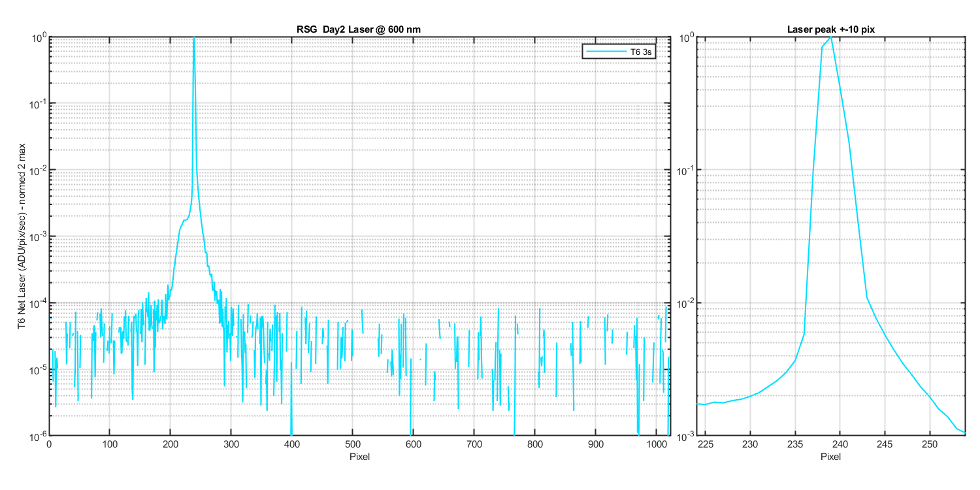Click y-axis tick '10^-3' on the left plot

37,236
